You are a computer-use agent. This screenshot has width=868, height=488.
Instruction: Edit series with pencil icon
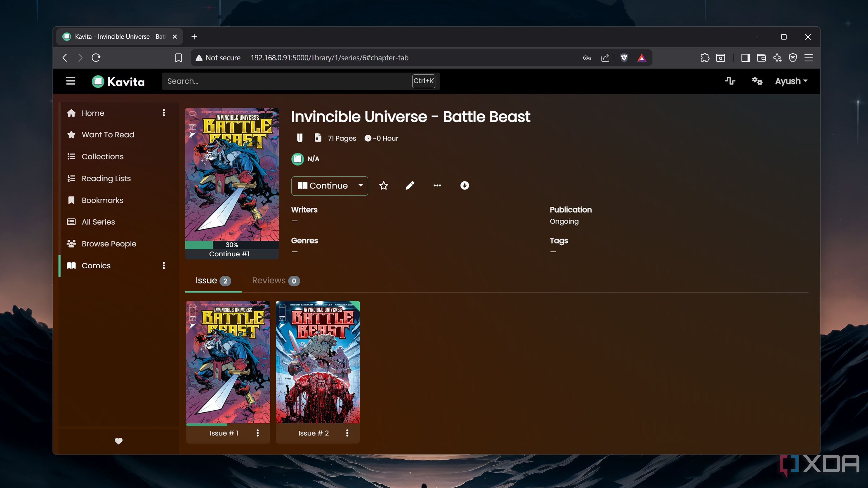click(410, 185)
